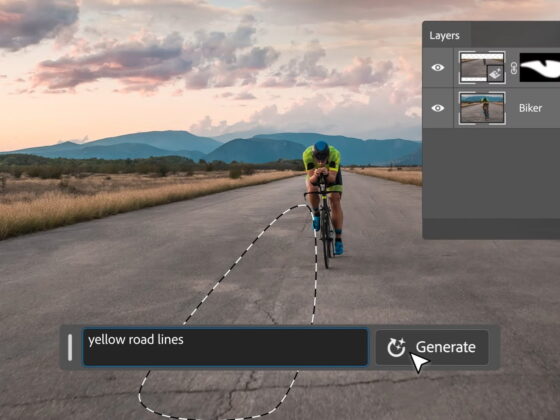This screenshot has height=420, width=560.
Task: Click the sparkle generate icon
Action: point(396,347)
